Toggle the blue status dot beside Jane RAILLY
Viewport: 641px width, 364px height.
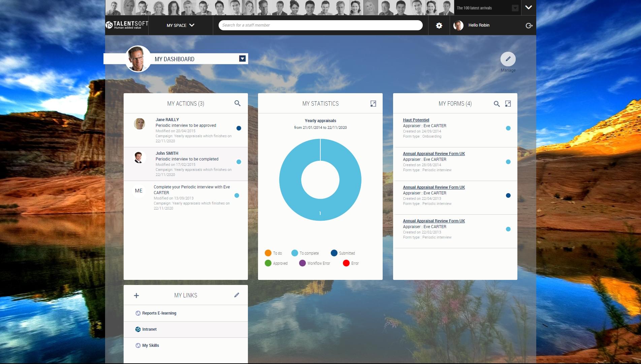pos(239,128)
